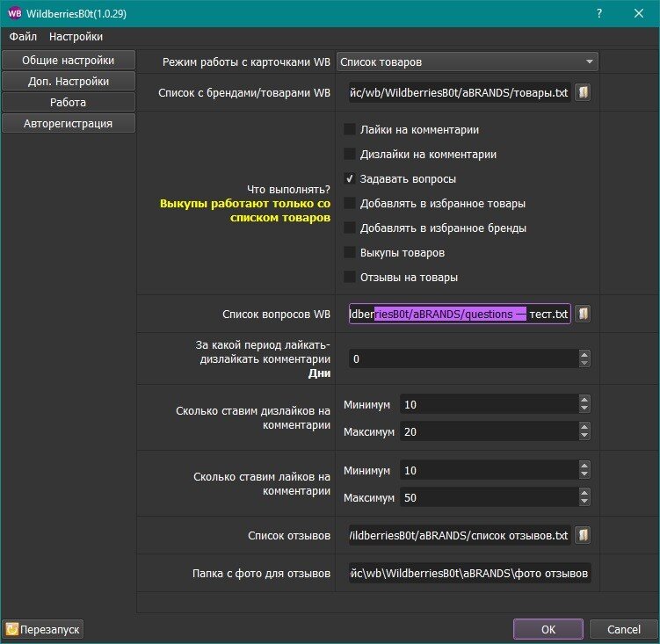The image size is (660, 644).
Task: Browse for the WB questions list file
Action: pos(583,314)
